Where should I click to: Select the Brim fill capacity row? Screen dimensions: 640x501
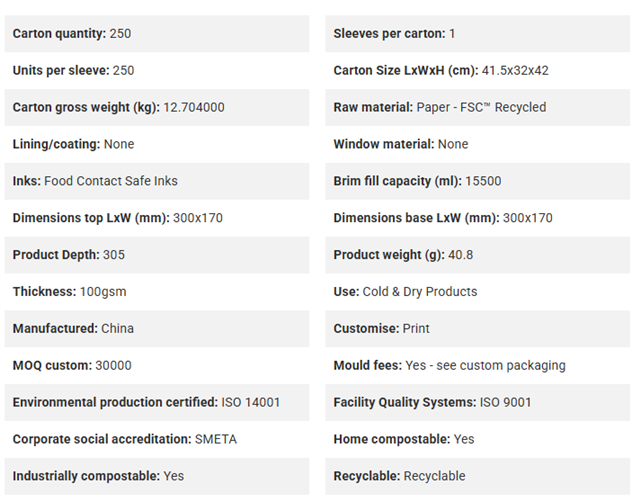pos(478,181)
